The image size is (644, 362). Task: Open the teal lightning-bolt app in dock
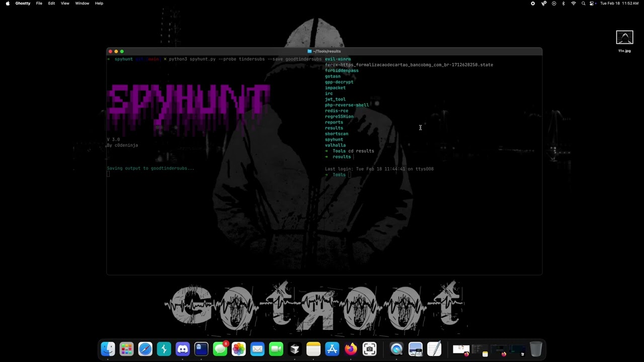point(164,349)
